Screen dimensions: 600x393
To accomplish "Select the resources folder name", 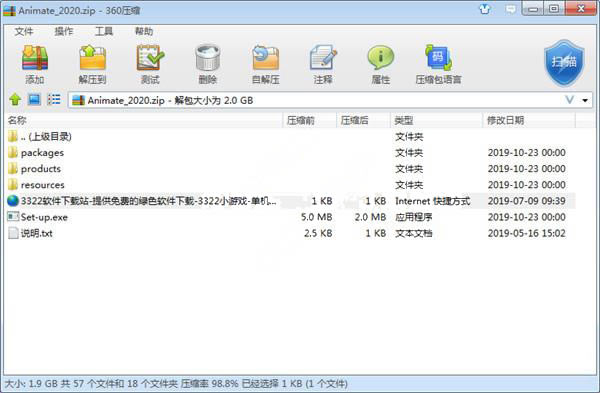I will point(42,185).
